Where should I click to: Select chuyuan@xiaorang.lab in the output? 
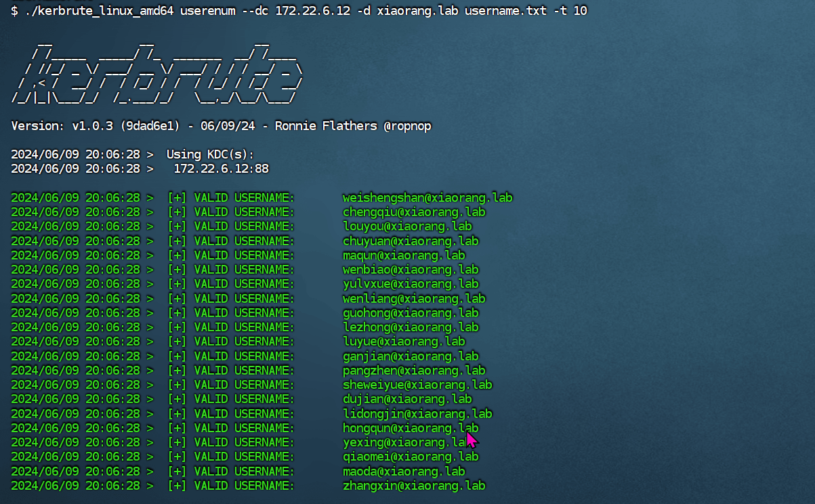pyautogui.click(x=410, y=240)
